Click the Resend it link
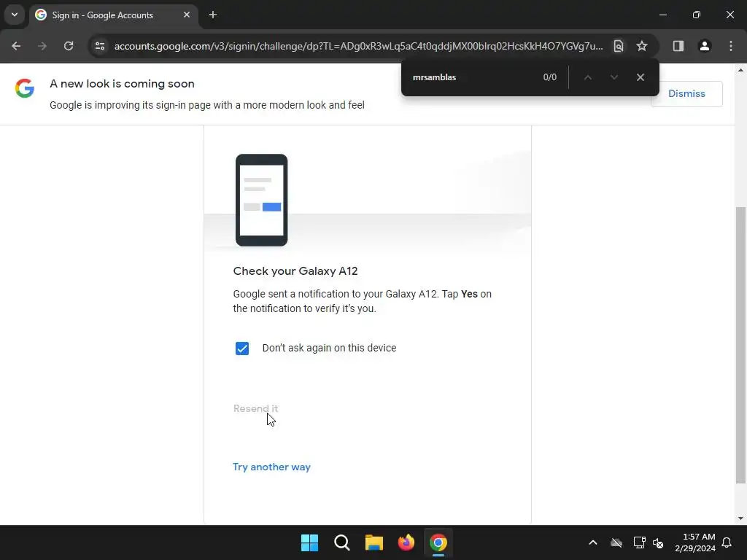Viewport: 747px width, 560px height. pyautogui.click(x=255, y=408)
